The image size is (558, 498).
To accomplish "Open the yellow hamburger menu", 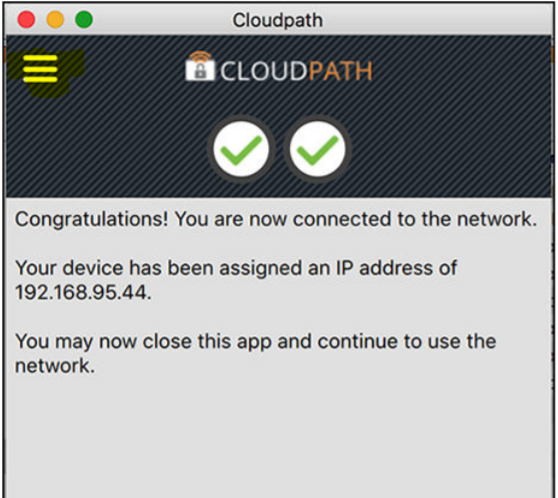I will point(40,69).
